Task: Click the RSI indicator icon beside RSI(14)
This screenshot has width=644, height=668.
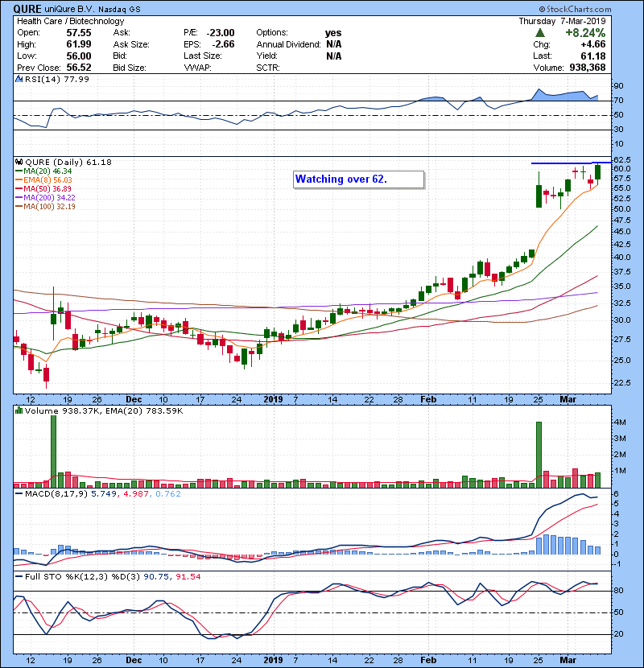Action: (x=19, y=79)
